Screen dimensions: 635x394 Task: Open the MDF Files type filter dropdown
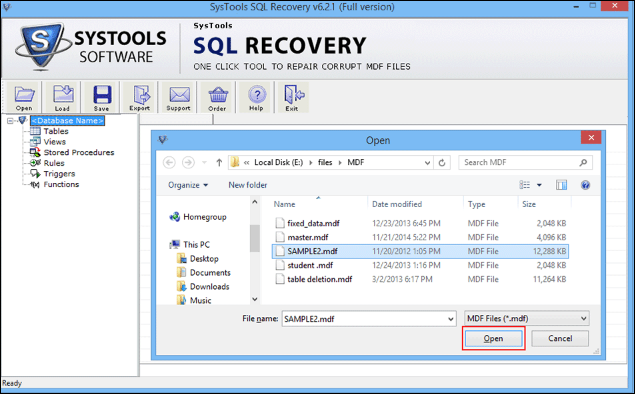click(526, 319)
